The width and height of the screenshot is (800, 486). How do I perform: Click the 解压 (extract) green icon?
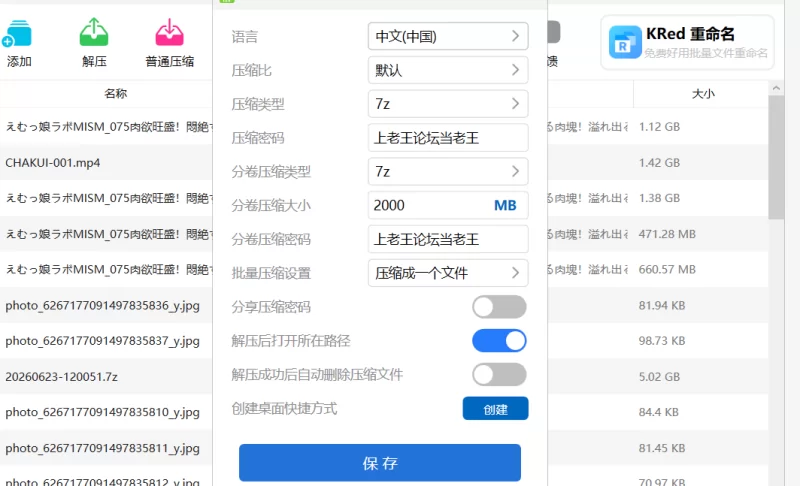[x=94, y=33]
